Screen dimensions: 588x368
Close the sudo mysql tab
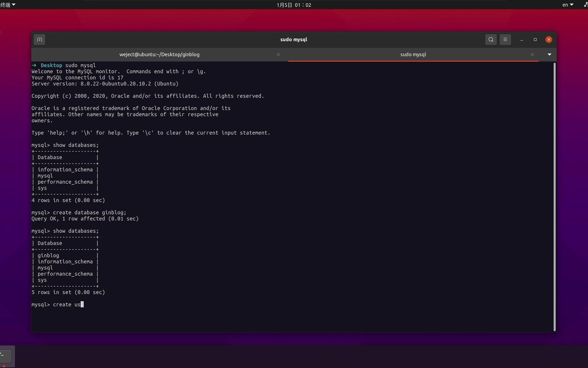[532, 55]
